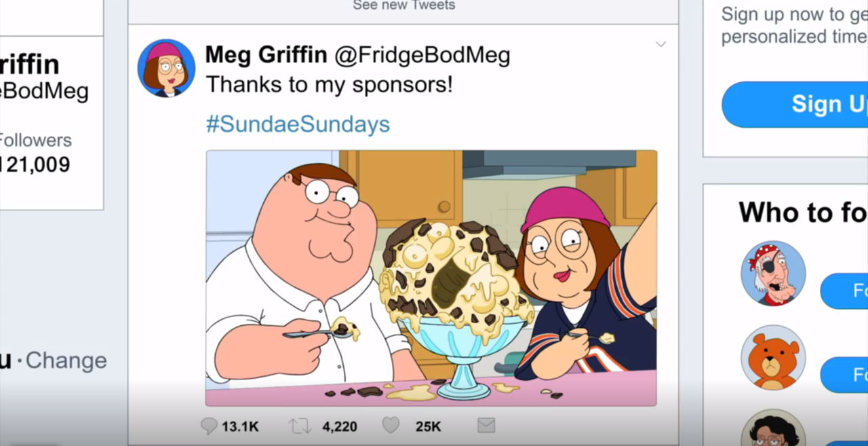Click the pirate avatar in Who to follow
This screenshot has width=868, height=446.
pyautogui.click(x=773, y=274)
